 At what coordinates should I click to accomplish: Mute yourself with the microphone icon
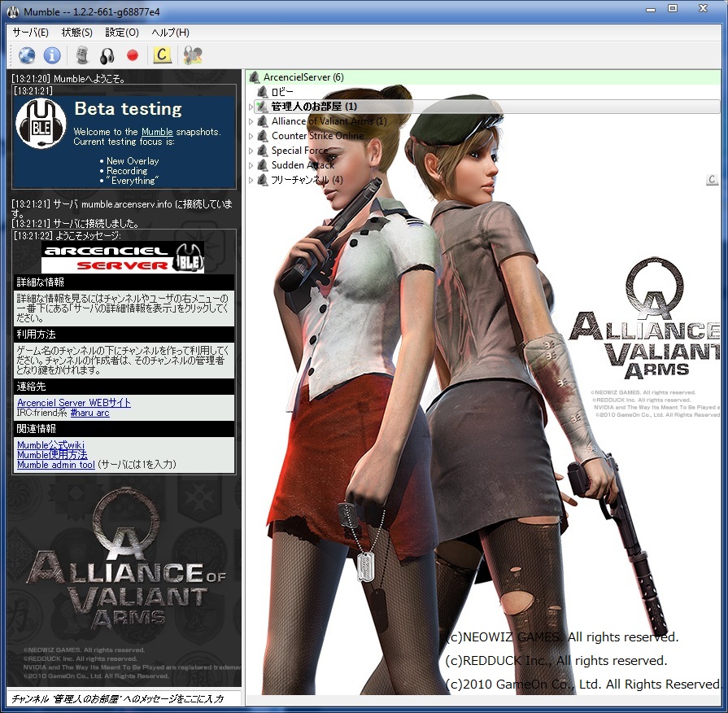(82, 55)
